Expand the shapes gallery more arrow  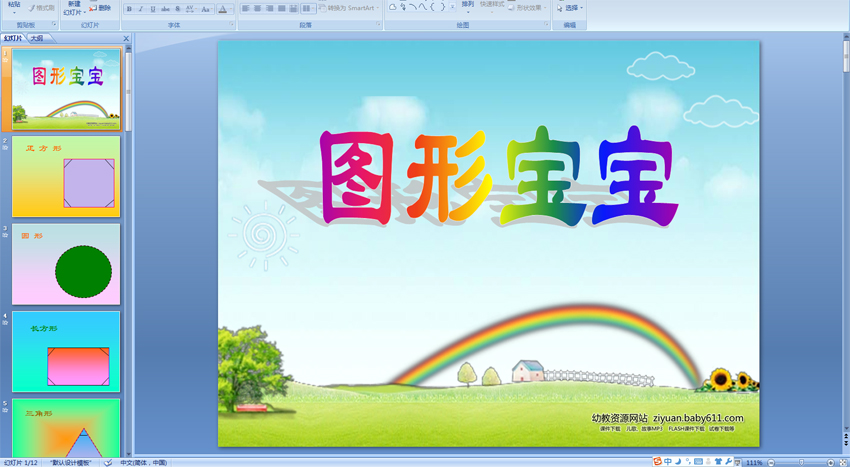[x=452, y=8]
